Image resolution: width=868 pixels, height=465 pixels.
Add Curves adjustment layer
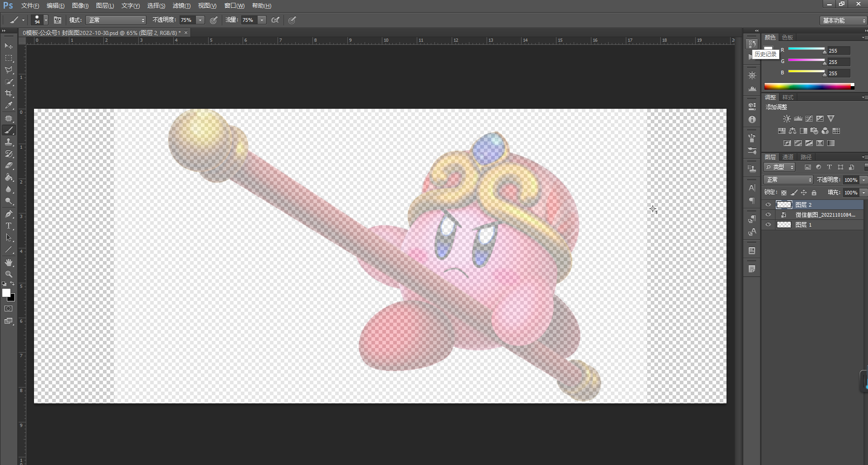click(809, 119)
